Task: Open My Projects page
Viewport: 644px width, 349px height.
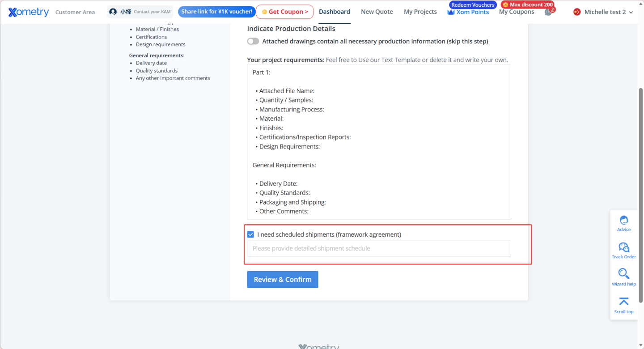Action: pyautogui.click(x=420, y=12)
